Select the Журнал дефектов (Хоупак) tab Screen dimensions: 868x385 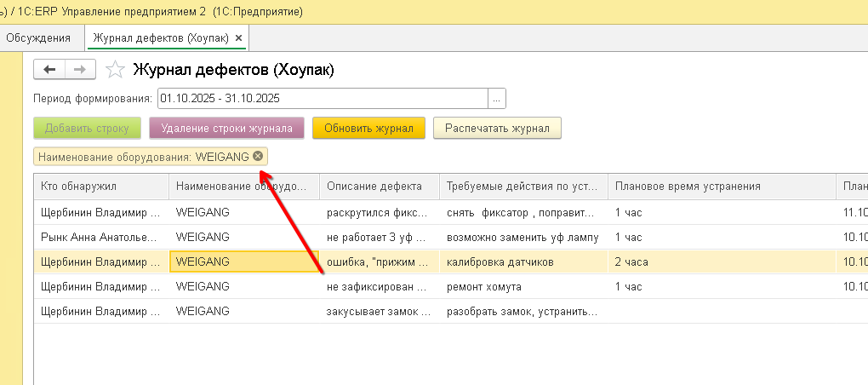(x=162, y=38)
